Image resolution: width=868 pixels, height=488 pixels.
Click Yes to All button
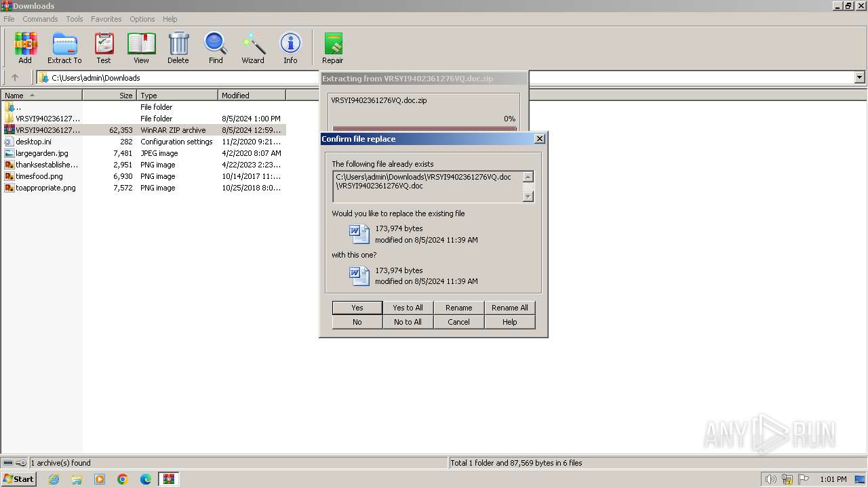408,308
